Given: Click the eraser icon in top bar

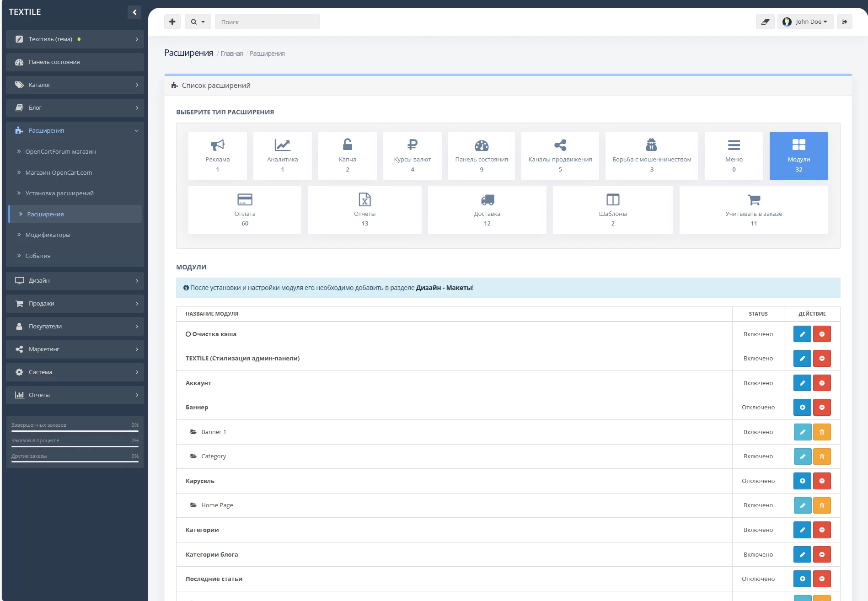Looking at the screenshot, I should coord(765,21).
